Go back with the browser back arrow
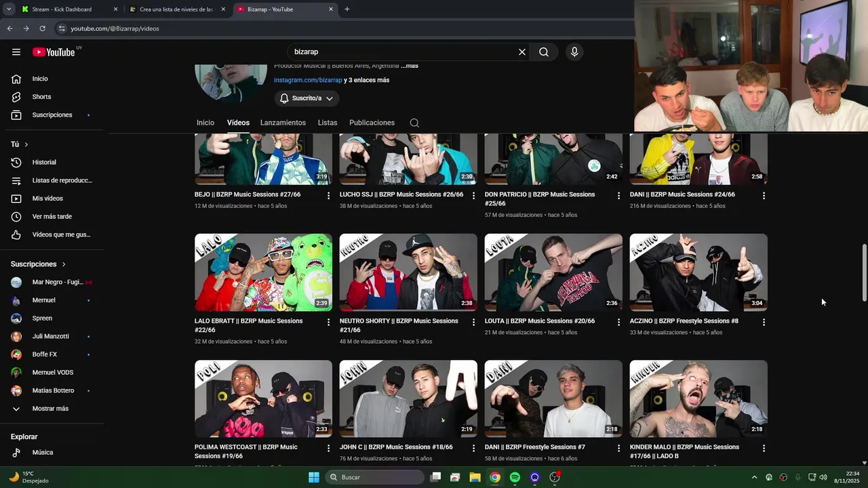 (9, 28)
